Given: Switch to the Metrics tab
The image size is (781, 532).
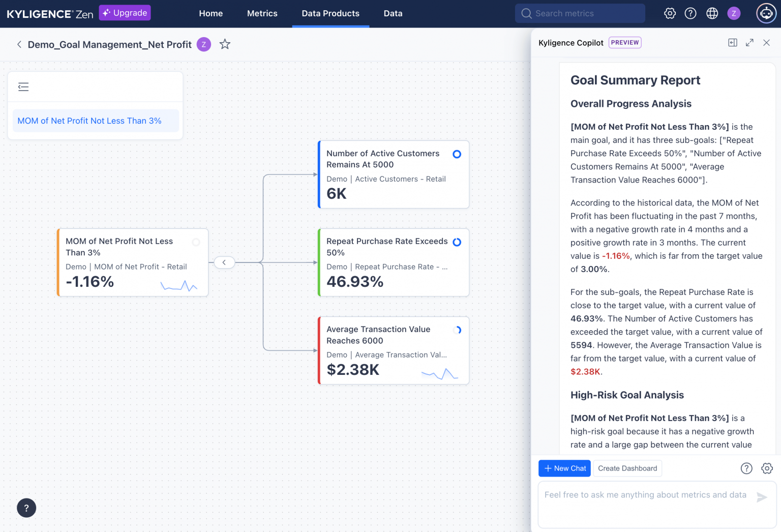Looking at the screenshot, I should 262,13.
